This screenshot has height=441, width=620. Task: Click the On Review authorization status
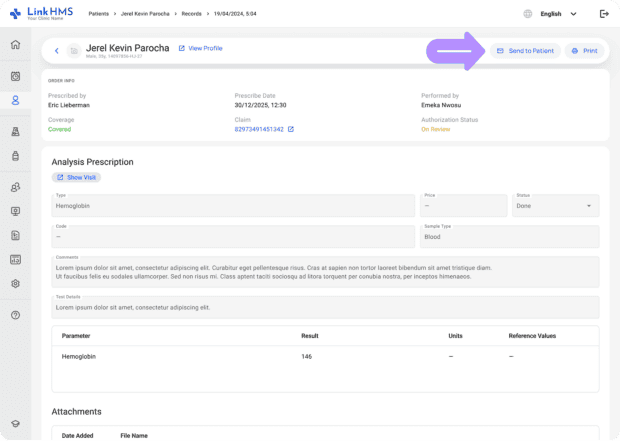click(x=435, y=129)
